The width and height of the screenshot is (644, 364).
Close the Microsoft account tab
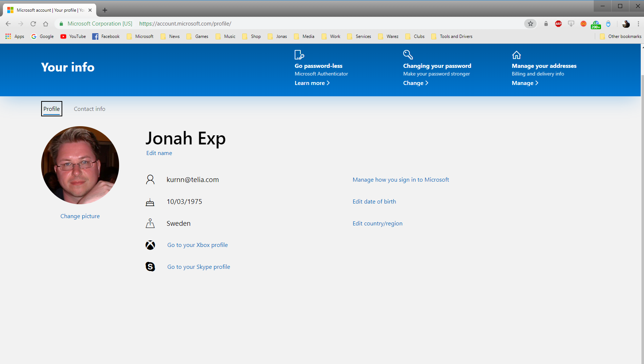coord(90,10)
